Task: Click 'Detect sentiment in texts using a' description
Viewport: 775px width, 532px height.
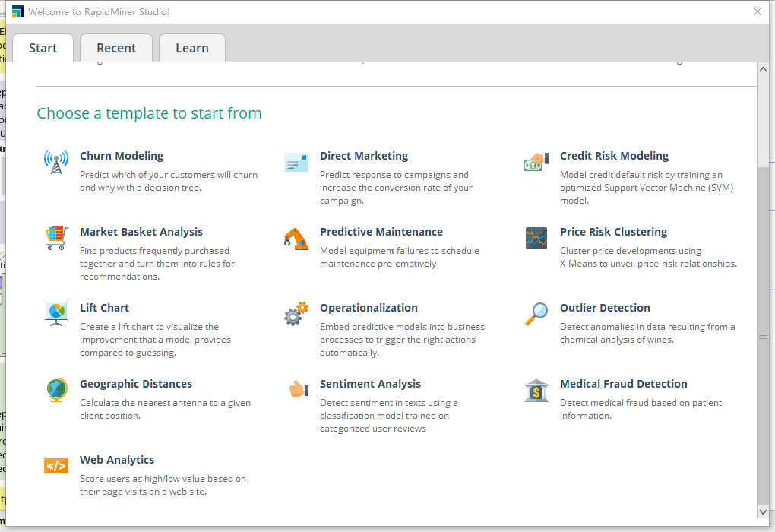Action: click(389, 403)
